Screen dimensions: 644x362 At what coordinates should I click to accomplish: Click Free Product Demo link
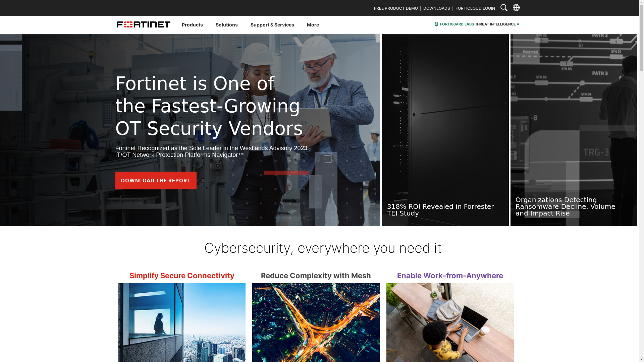click(x=396, y=8)
